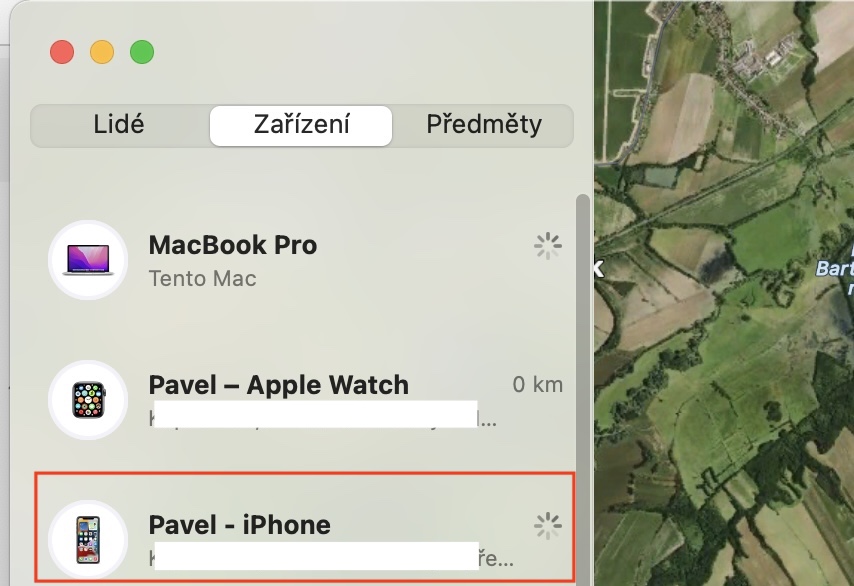854x586 pixels.
Task: Select the MacBook Pro device icon
Action: (x=88, y=260)
